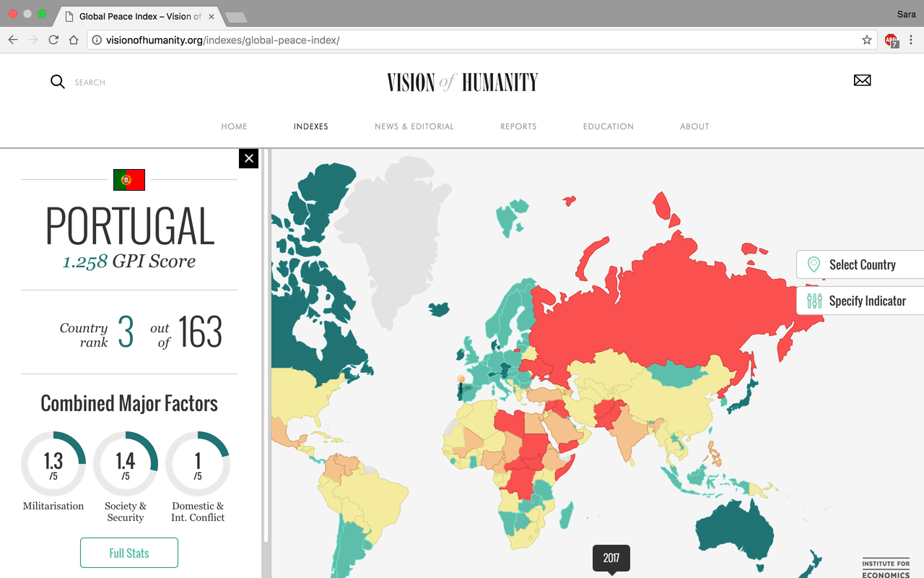The image size is (924, 578).
Task: Go to HOME nav item
Action: point(234,126)
